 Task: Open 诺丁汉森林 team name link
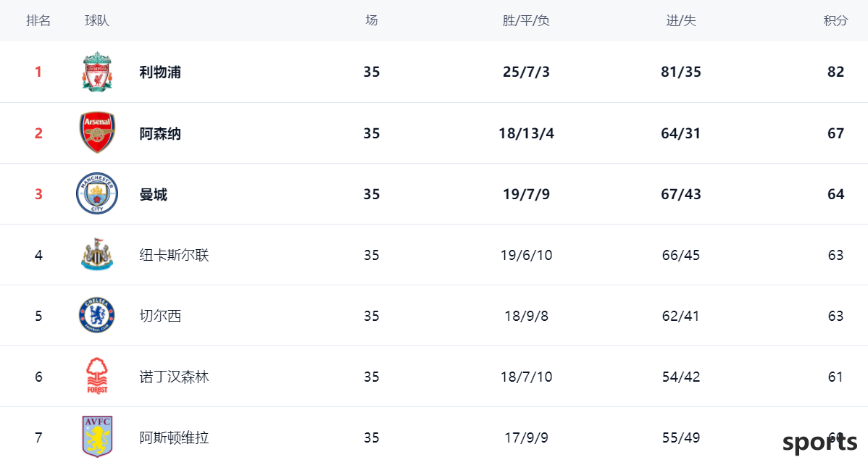174,377
